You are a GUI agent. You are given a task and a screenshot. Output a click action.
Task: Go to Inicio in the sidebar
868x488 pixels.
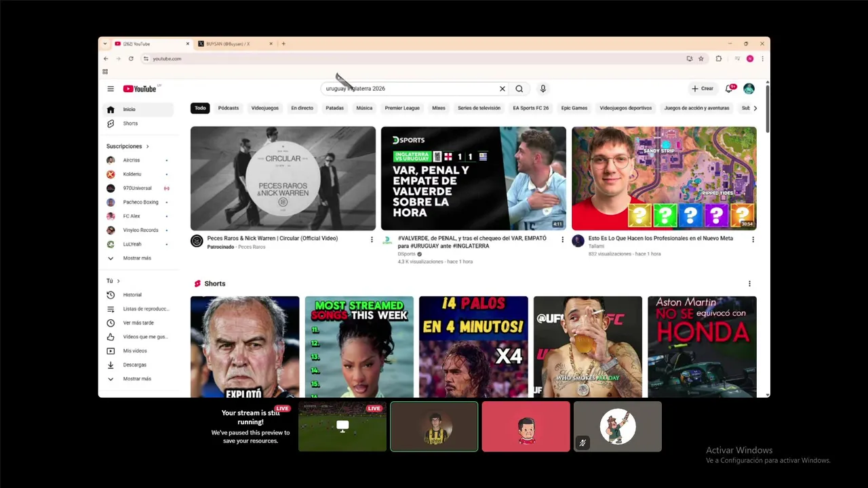(138, 109)
